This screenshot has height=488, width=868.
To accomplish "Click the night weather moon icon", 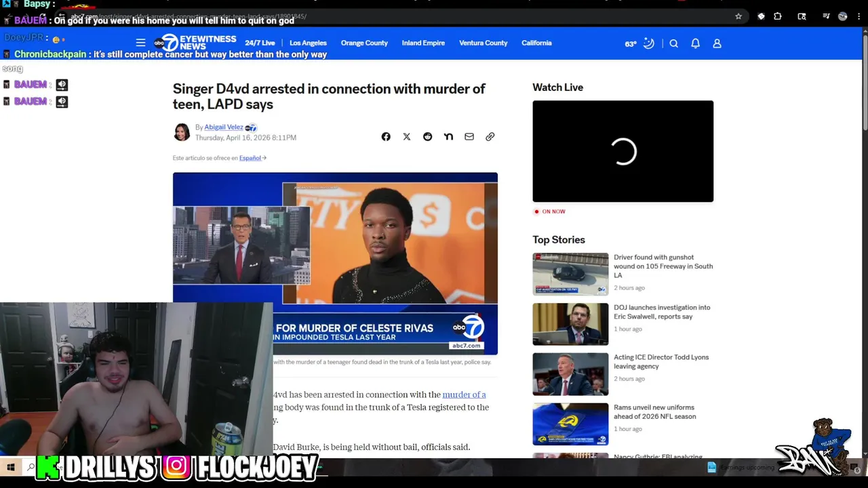I will pos(649,43).
